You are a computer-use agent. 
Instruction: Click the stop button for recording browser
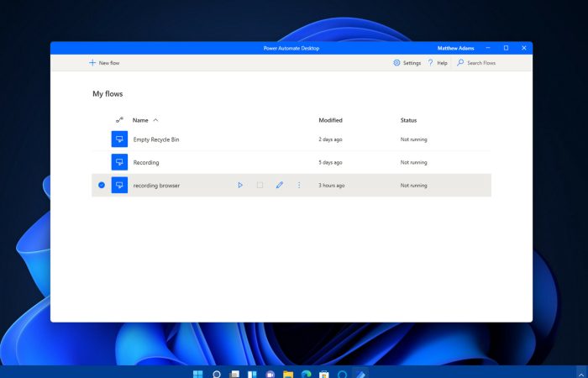click(x=260, y=186)
